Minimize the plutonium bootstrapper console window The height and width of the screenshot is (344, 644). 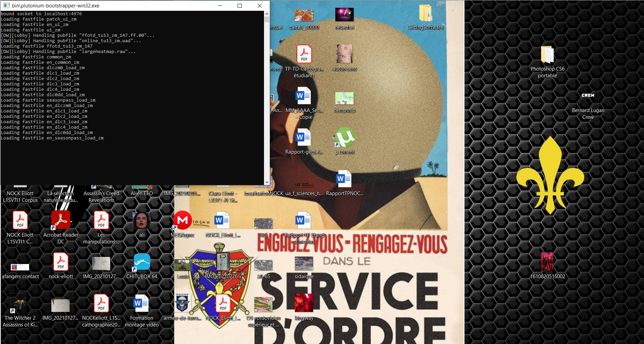point(220,5)
